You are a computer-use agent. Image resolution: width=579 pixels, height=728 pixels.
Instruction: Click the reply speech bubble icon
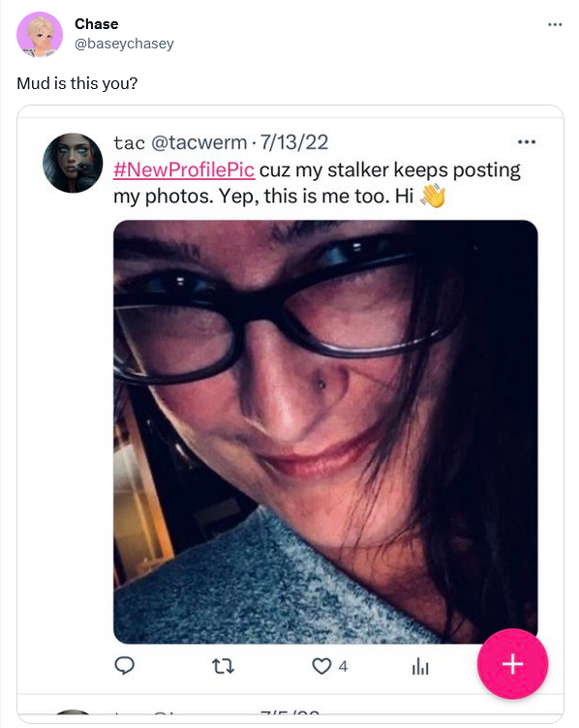pos(125,666)
